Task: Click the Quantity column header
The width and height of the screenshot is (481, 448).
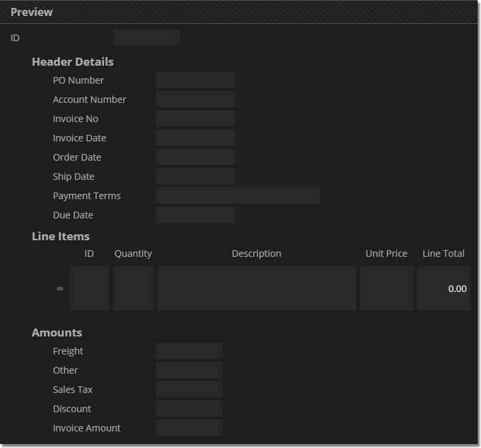Action: (x=133, y=254)
